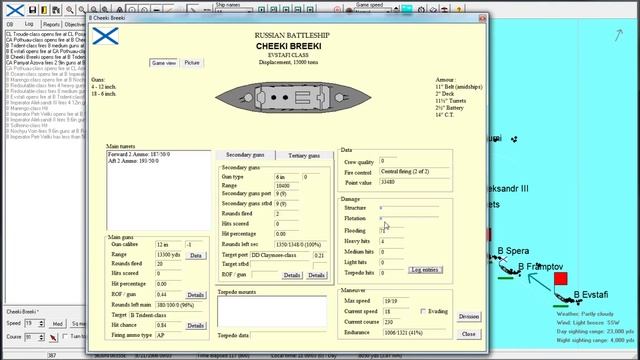Open Log entries in Damage section
This screenshot has width=640, height=360.
425,270
